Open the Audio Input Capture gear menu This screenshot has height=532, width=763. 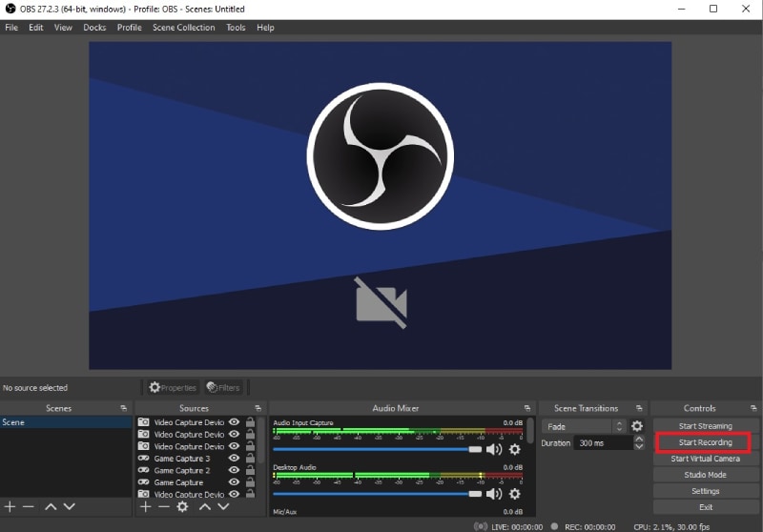pyautogui.click(x=515, y=449)
